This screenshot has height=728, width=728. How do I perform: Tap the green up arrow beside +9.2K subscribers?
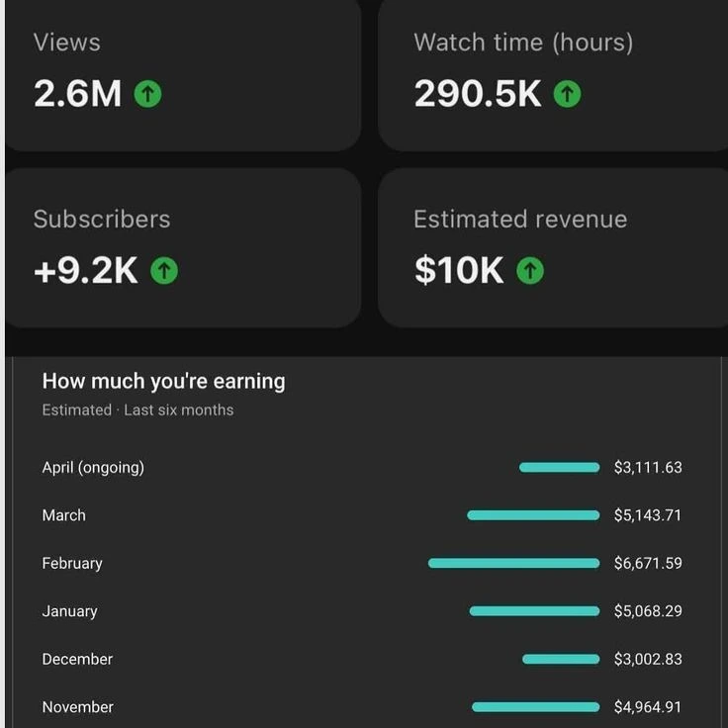pos(164,271)
